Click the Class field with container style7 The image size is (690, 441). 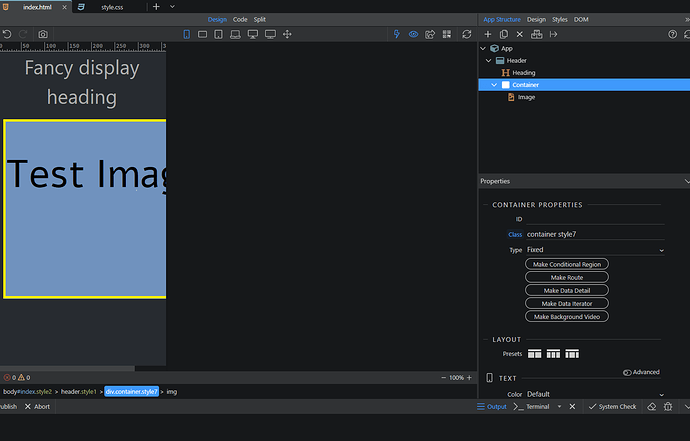pyautogui.click(x=595, y=234)
